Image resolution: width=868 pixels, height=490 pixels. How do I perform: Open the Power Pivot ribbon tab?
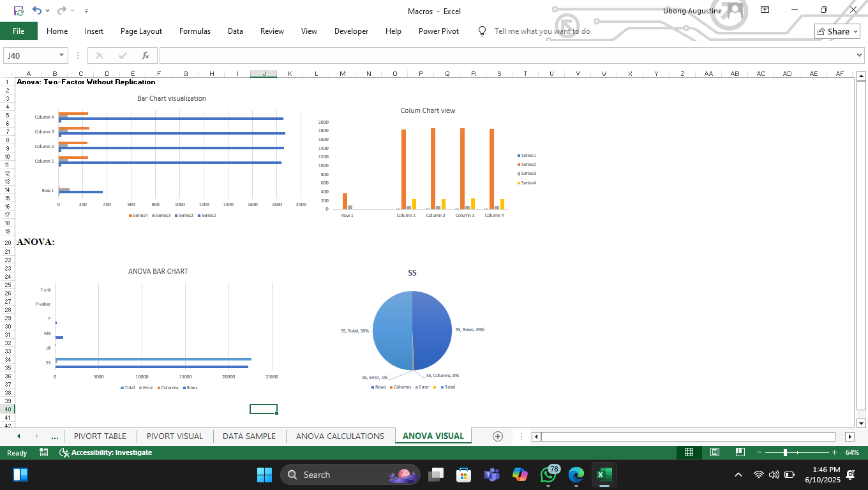coord(438,31)
